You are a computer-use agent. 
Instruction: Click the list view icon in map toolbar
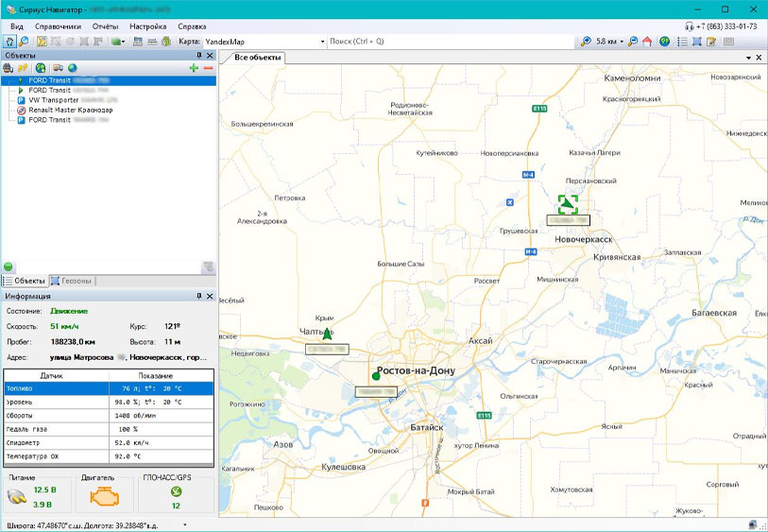pos(682,42)
